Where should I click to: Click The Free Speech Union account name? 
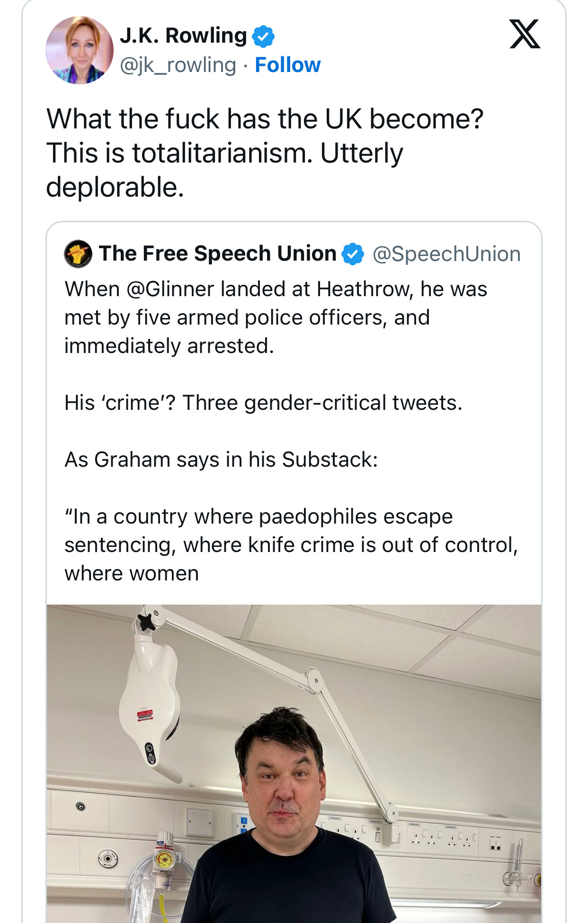point(217,253)
